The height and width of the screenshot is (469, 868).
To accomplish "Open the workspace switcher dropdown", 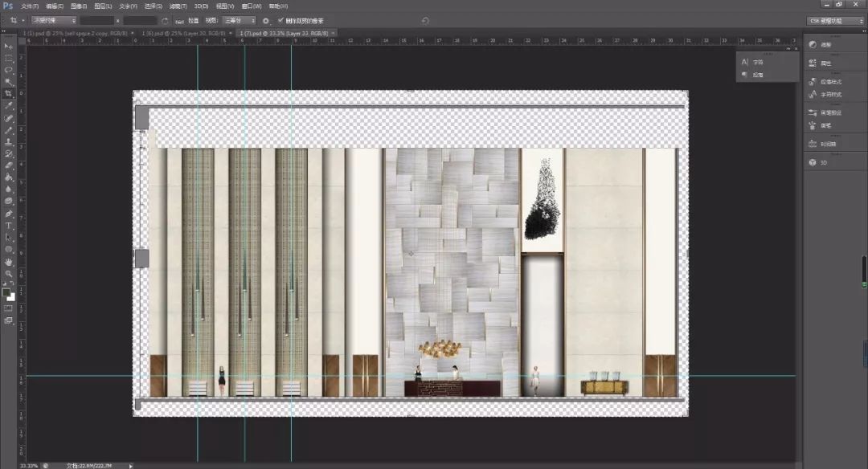I will (x=834, y=20).
